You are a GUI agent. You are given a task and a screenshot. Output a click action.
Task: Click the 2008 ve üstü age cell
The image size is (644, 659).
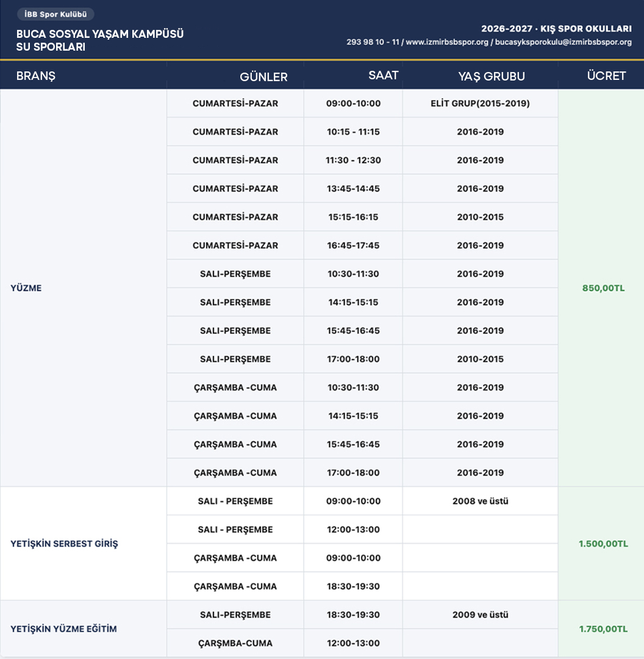(x=480, y=501)
